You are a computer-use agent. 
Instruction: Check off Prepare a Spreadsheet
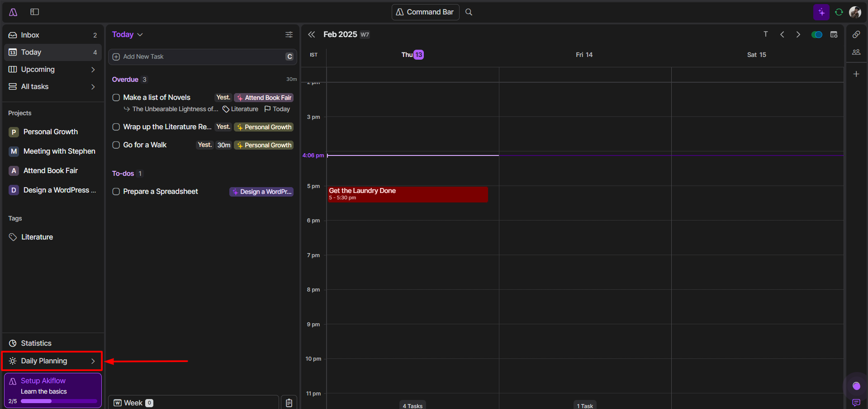116,192
